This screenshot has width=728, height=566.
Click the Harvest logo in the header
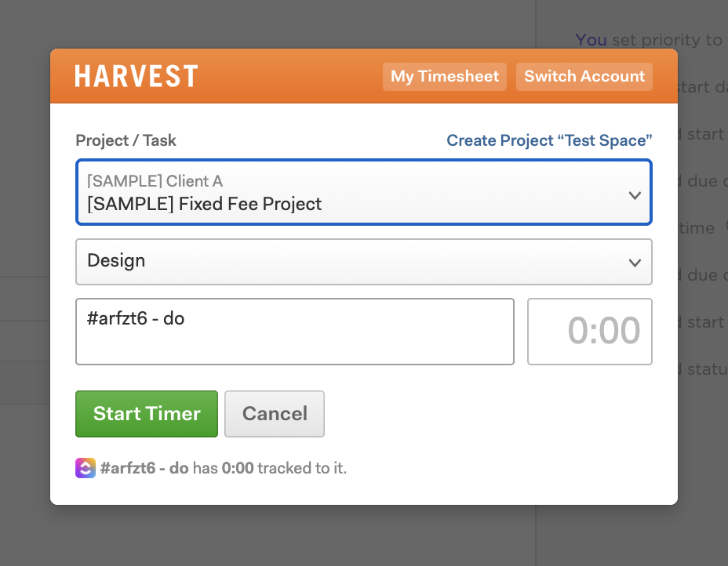click(136, 76)
